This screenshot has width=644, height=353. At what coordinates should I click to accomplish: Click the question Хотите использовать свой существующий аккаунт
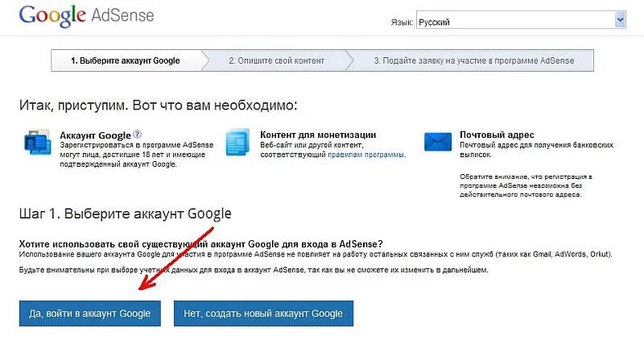click(x=200, y=244)
